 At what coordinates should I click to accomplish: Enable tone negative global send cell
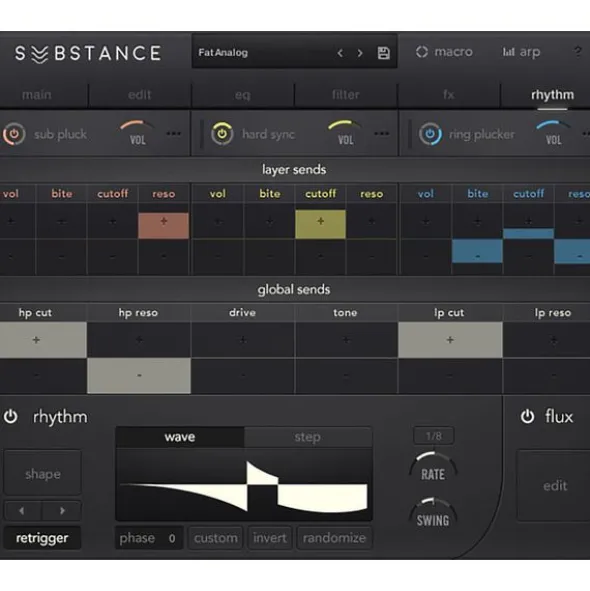click(346, 375)
